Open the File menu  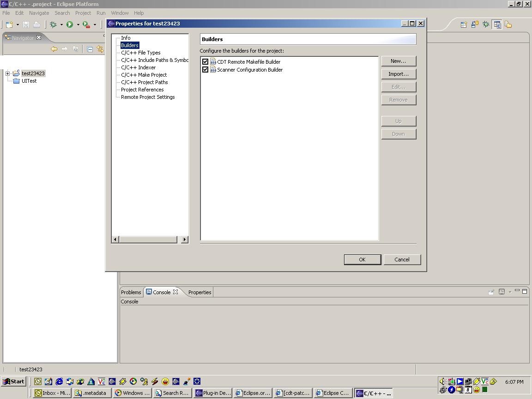pyautogui.click(x=6, y=13)
